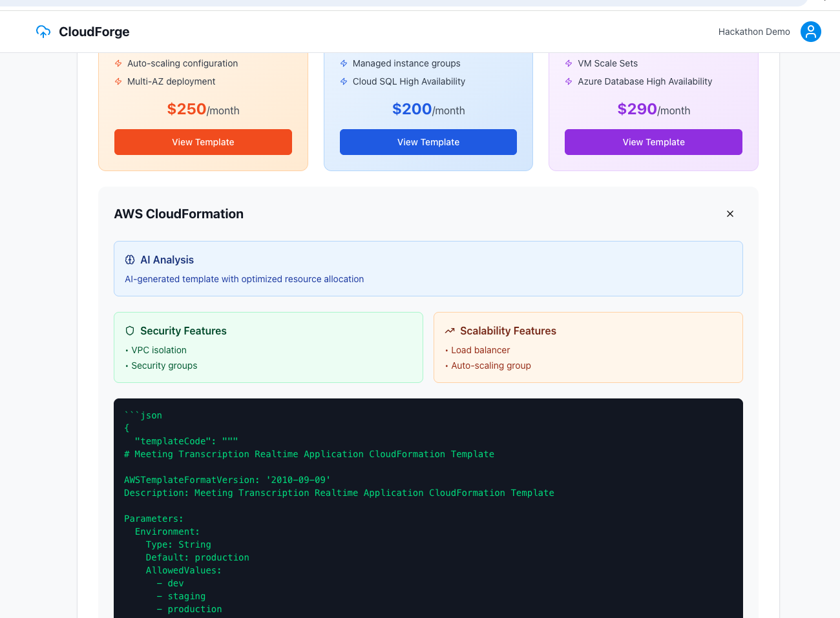The height and width of the screenshot is (618, 840).
Task: Click the Environment: code line
Action: coord(167,531)
